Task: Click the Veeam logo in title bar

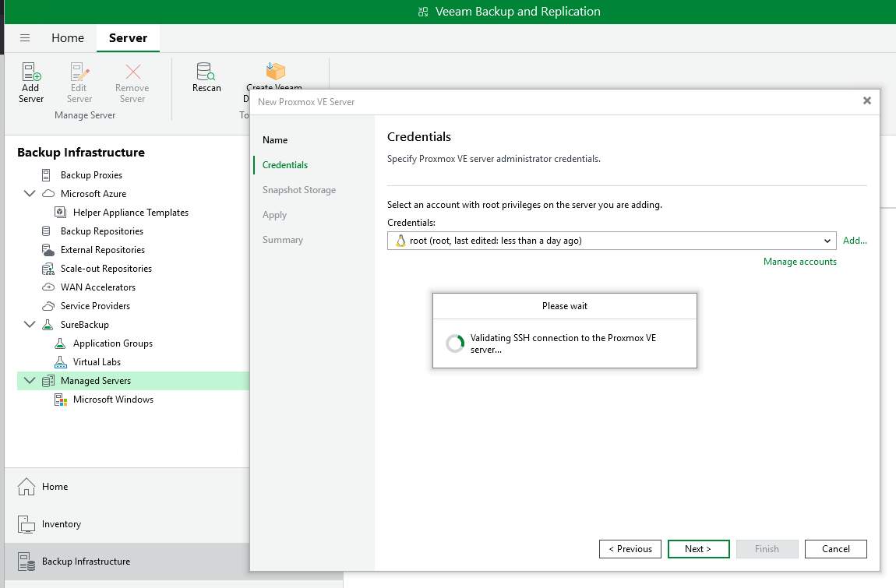Action: coord(423,12)
